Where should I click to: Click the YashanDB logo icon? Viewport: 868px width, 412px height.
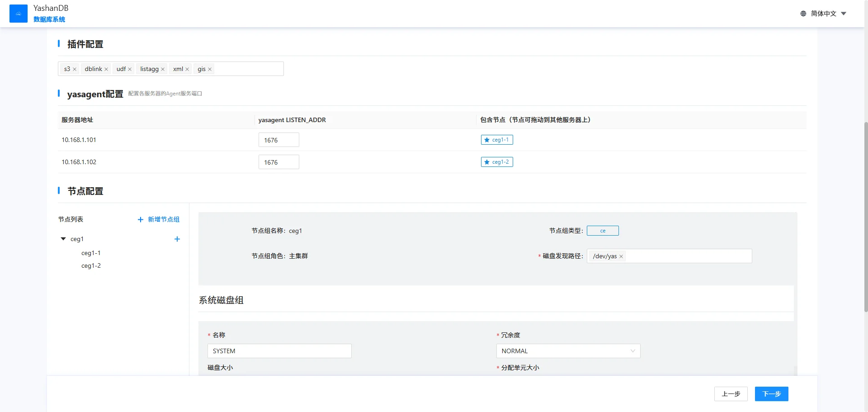[19, 14]
